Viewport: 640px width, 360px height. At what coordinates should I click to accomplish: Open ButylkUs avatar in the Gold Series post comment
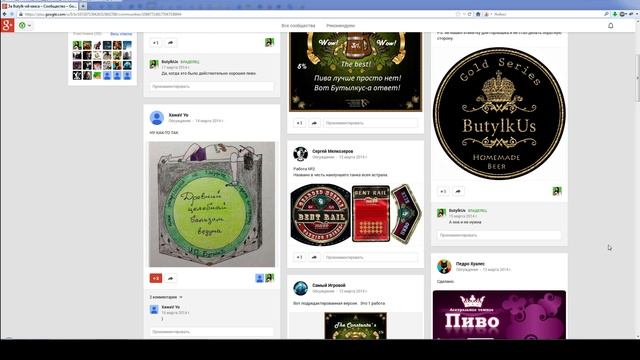[441, 213]
